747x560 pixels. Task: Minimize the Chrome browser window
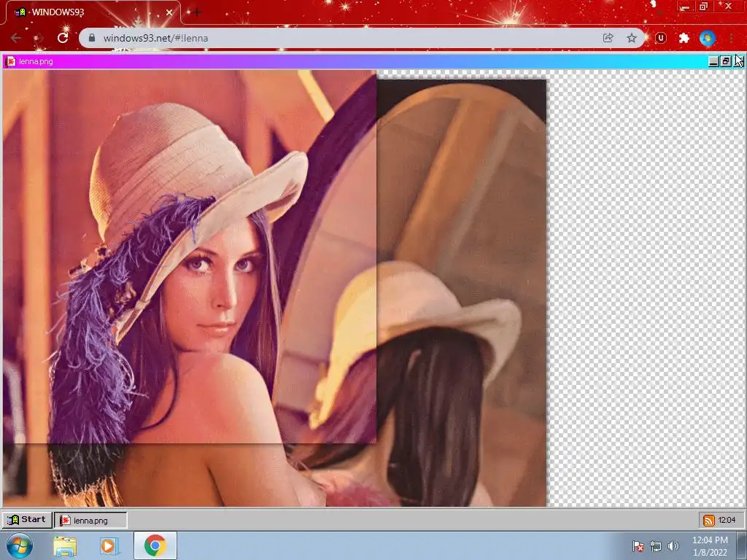685,7
